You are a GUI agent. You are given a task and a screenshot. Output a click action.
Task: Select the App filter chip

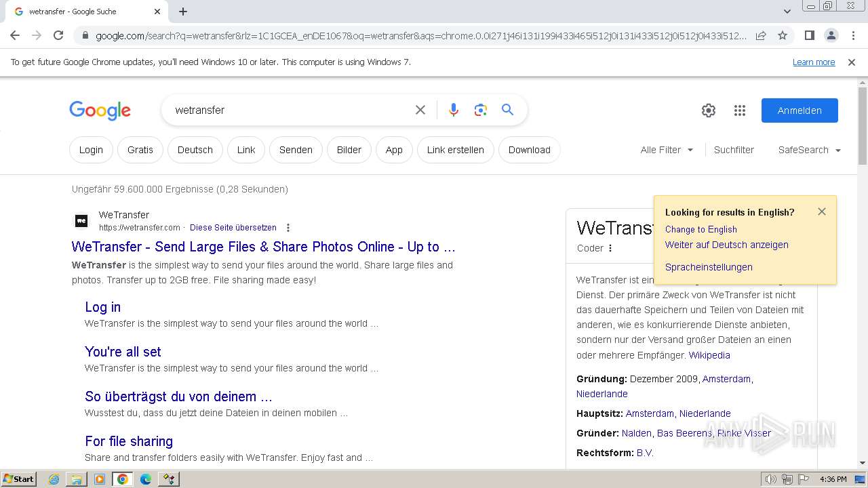pyautogui.click(x=394, y=150)
